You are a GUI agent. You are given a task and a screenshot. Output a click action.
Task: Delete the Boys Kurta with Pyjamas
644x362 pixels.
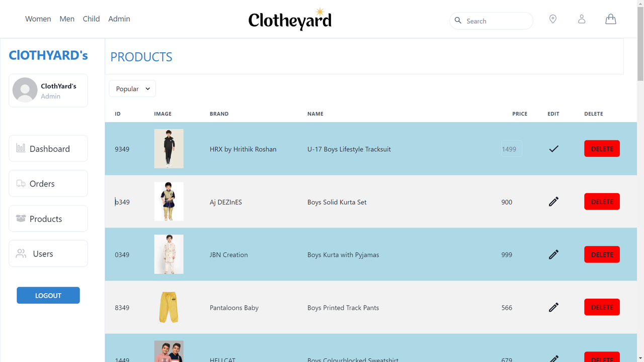pyautogui.click(x=602, y=254)
